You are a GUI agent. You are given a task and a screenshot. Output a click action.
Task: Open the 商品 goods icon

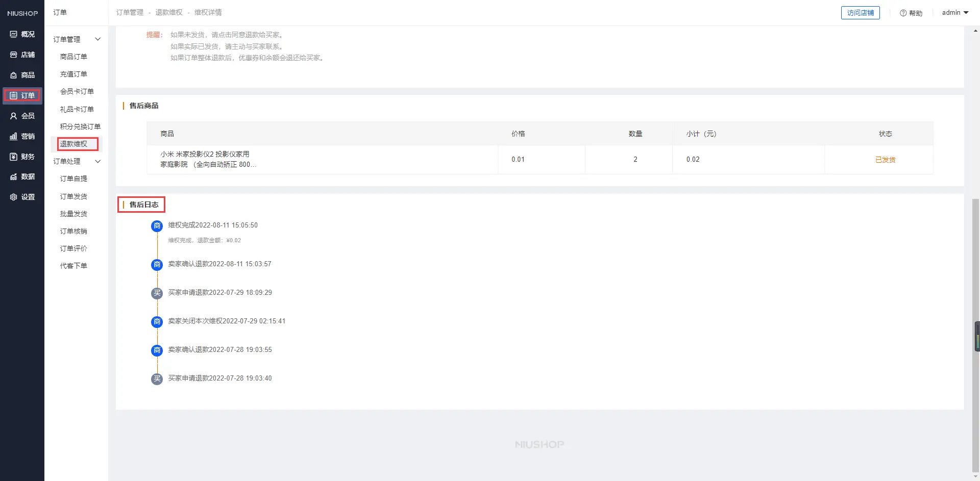(x=14, y=75)
